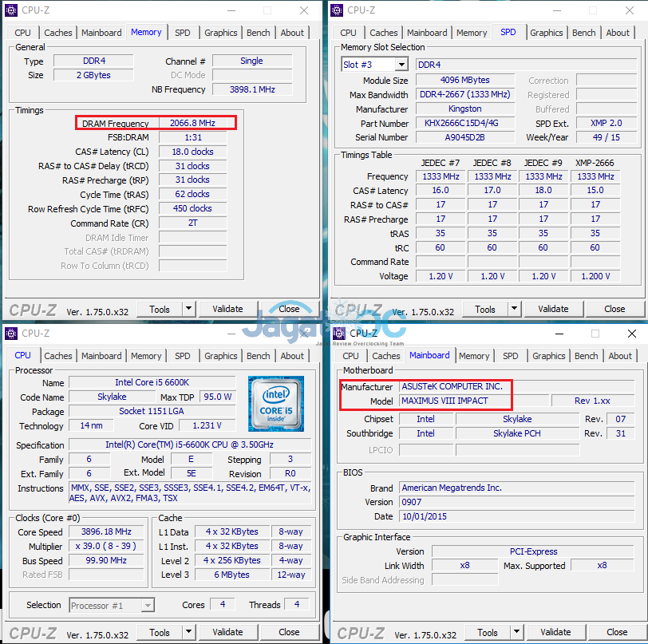Click the Intel Core i5 inside logo
648x644 pixels.
(275, 404)
